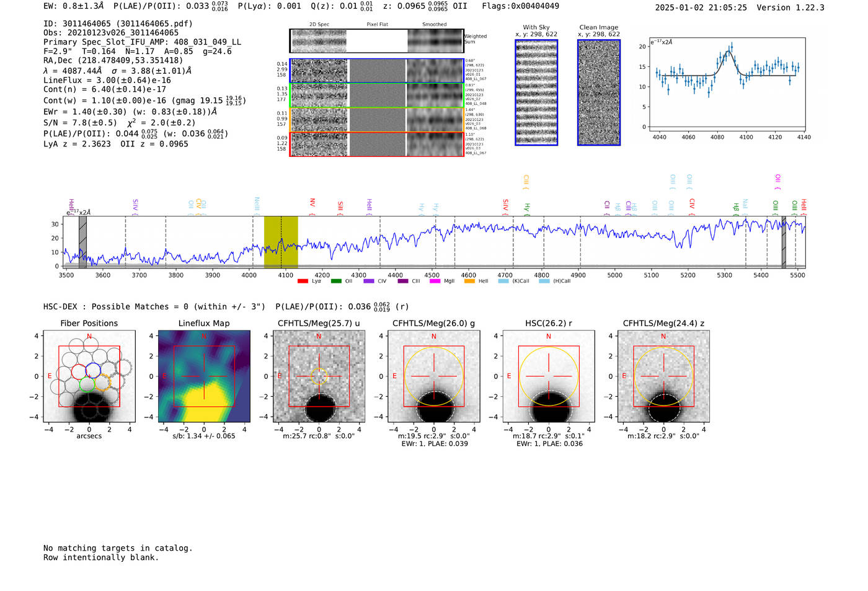This screenshot has height=591, width=868.
Task: Select the blue-bordered fiber spectrum row
Action: 376,71
